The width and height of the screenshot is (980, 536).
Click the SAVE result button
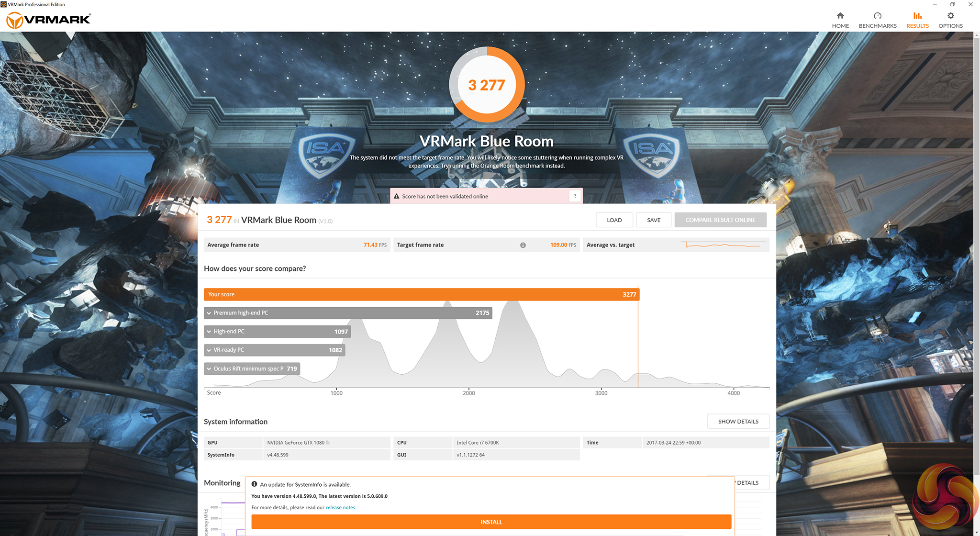[653, 220]
